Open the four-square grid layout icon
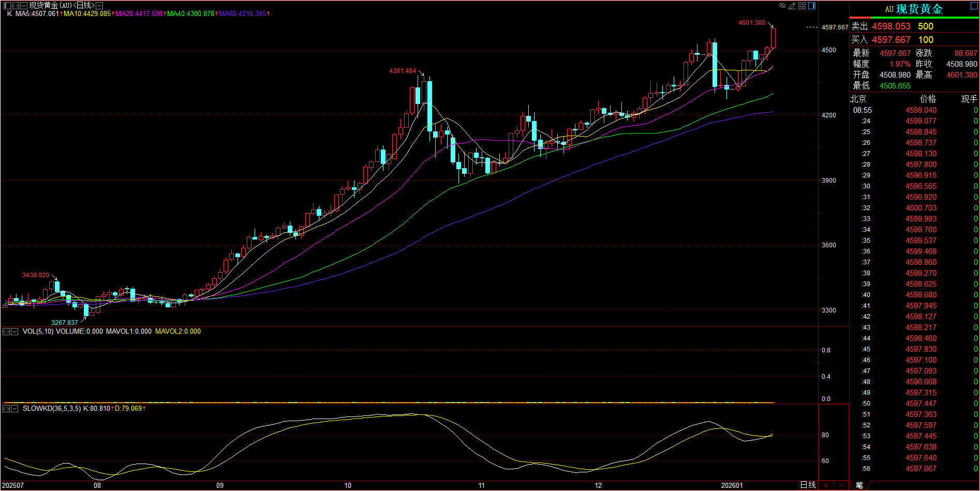This screenshot has height=491, width=980. coord(802,6)
